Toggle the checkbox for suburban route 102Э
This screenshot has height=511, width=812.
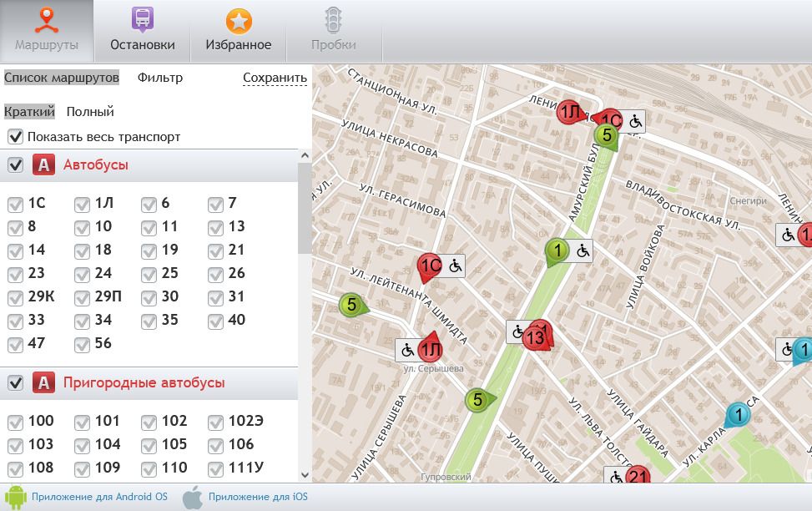pos(215,422)
